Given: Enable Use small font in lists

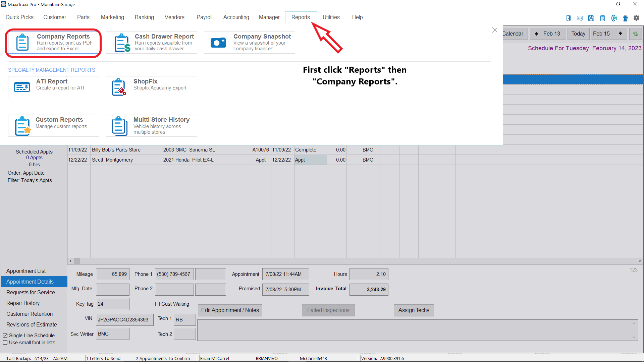Looking at the screenshot, I should pyautogui.click(x=5, y=343).
